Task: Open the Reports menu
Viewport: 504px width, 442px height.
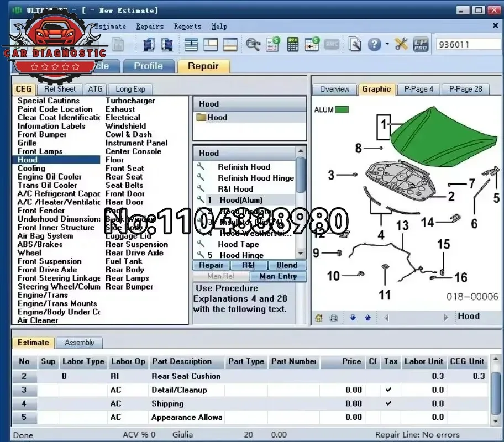Action: point(187,27)
